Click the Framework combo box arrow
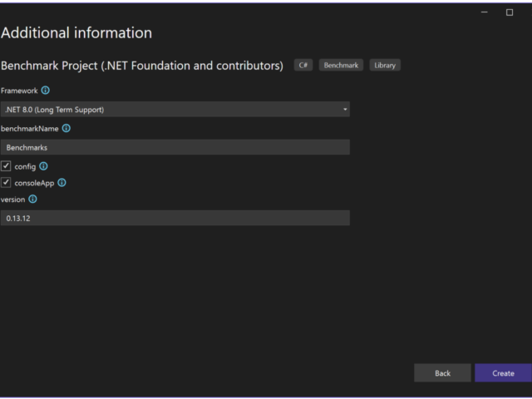Image resolution: width=532 pixels, height=399 pixels. pyautogui.click(x=345, y=110)
